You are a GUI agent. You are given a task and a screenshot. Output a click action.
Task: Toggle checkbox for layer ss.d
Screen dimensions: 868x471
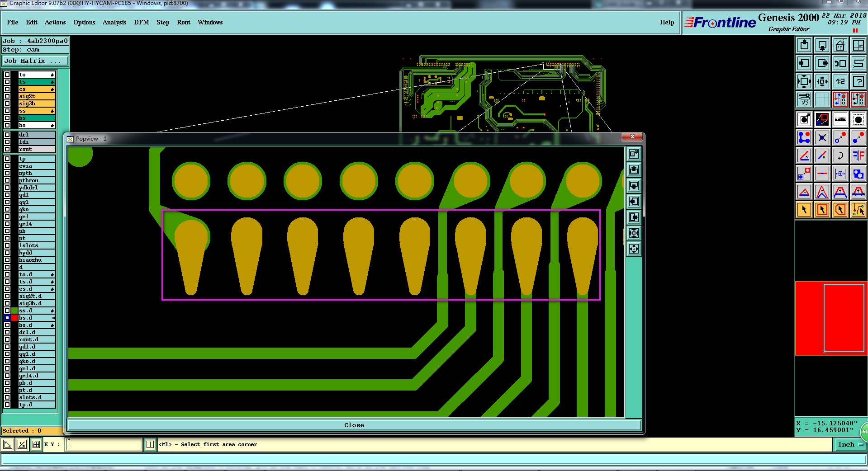pyautogui.click(x=7, y=311)
